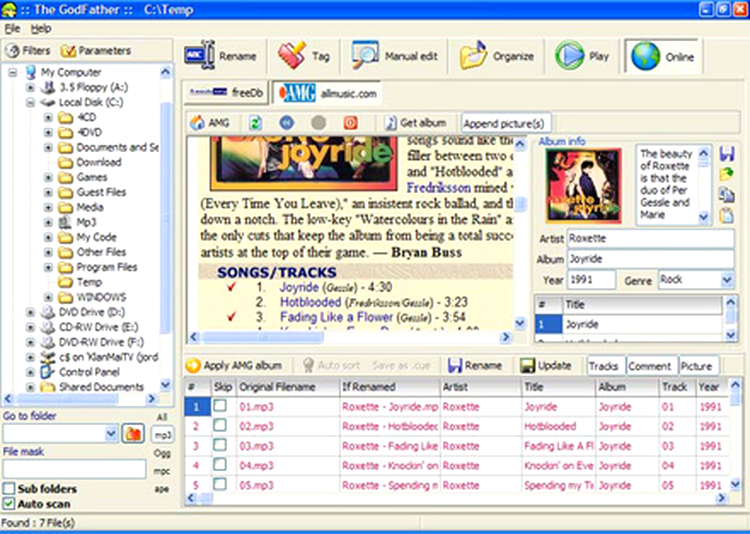Screen dimensions: 750x534
Task: Open the Play tool
Action: pyautogui.click(x=582, y=56)
